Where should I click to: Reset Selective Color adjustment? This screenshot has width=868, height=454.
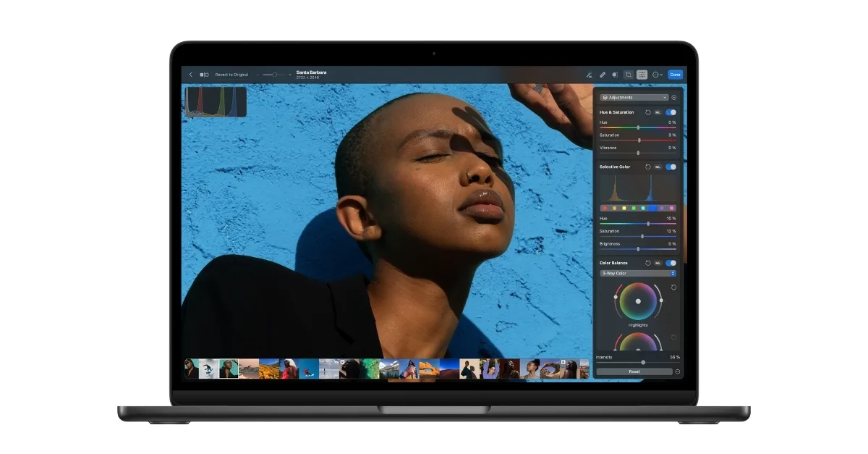[648, 167]
